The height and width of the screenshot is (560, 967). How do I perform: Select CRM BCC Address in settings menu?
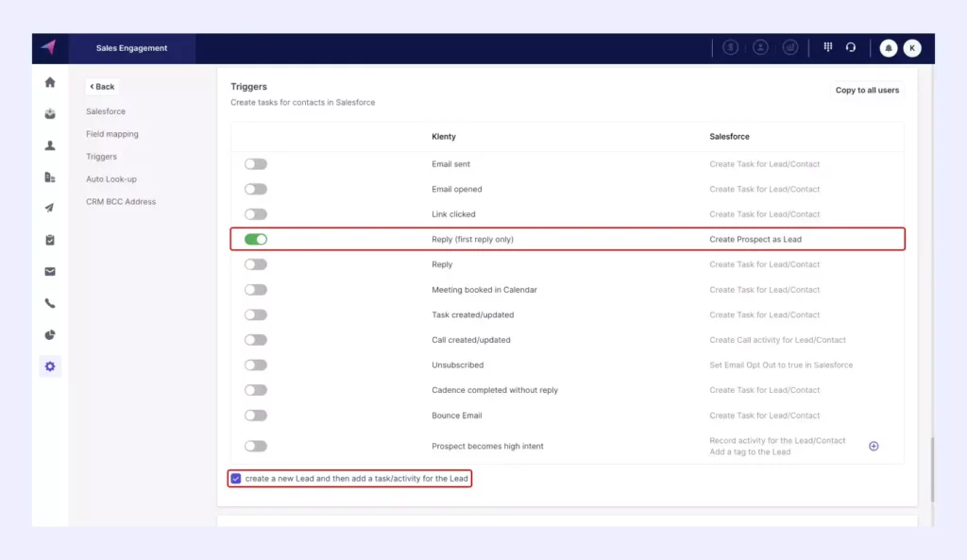pos(121,202)
